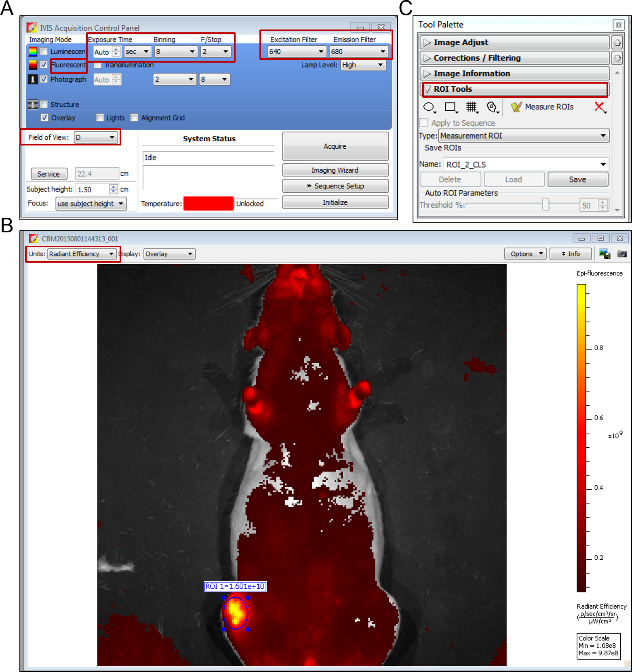This screenshot has height=672, width=632.
Task: Open the Units Radiant Efficiency dropdown
Action: point(82,254)
